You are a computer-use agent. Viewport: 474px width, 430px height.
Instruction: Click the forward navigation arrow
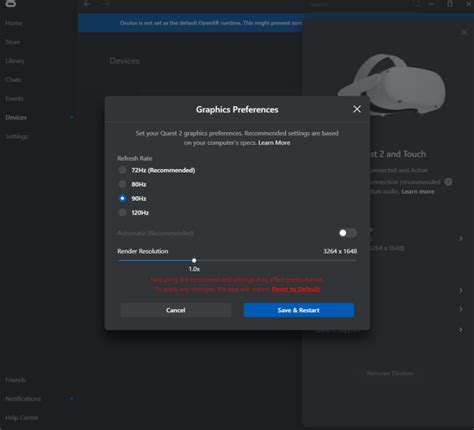point(106,4)
